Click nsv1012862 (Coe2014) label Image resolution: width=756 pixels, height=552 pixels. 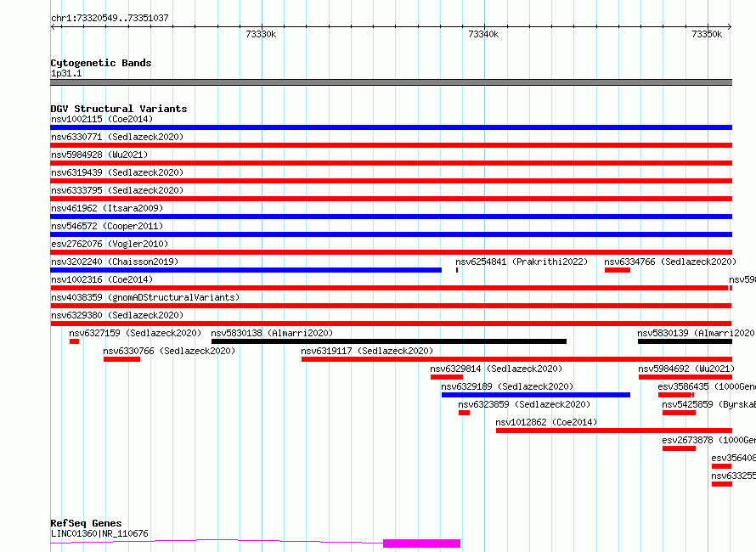point(546,422)
